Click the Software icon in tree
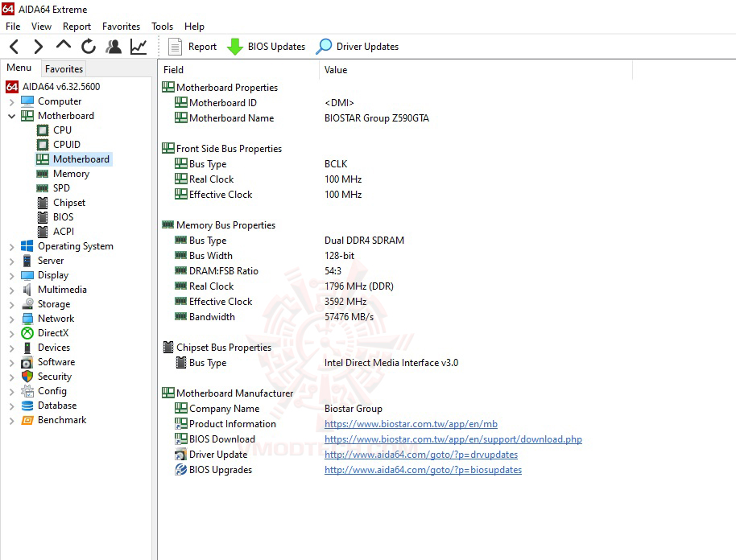The image size is (736, 560). 27,363
